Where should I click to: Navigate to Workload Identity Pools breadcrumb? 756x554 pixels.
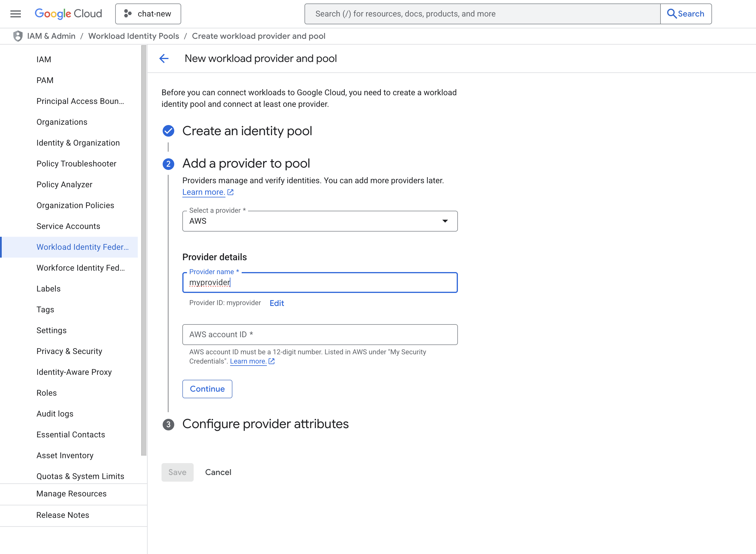(133, 36)
